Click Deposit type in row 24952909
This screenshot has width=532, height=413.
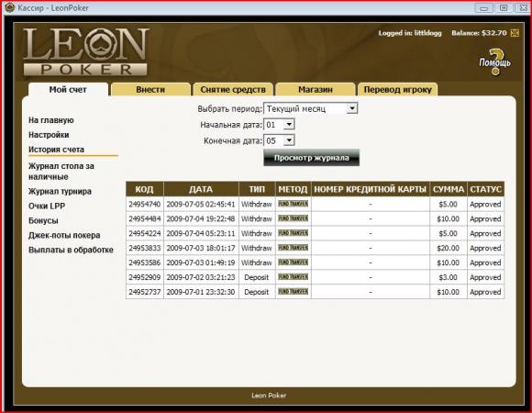(257, 277)
